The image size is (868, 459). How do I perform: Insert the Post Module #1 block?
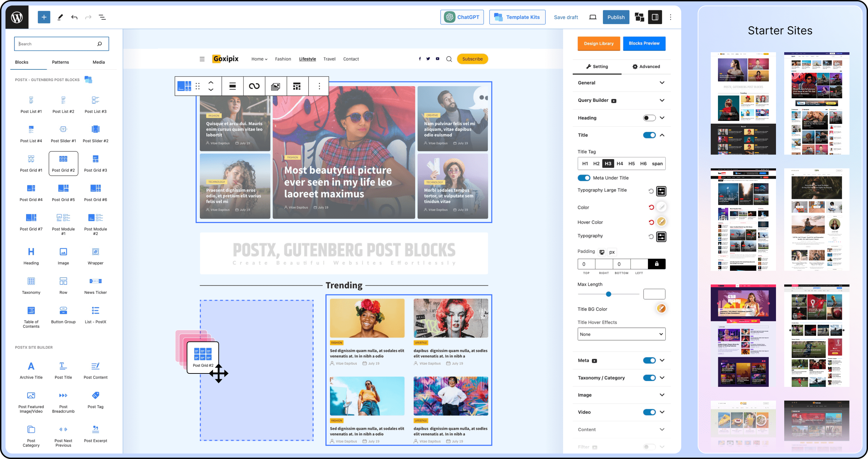[63, 224]
